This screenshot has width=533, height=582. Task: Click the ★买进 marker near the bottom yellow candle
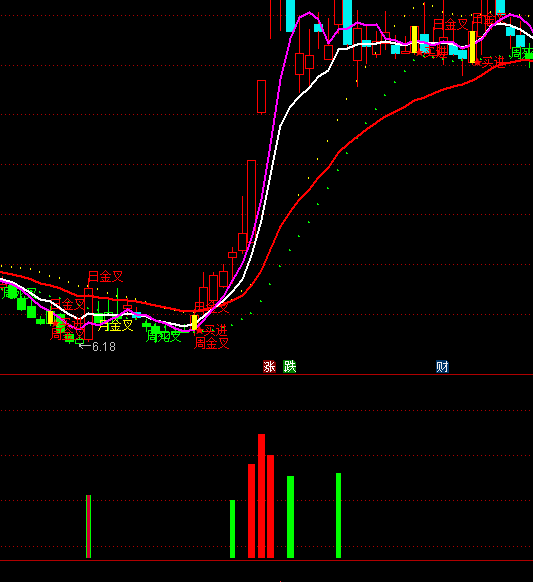[x=212, y=330]
